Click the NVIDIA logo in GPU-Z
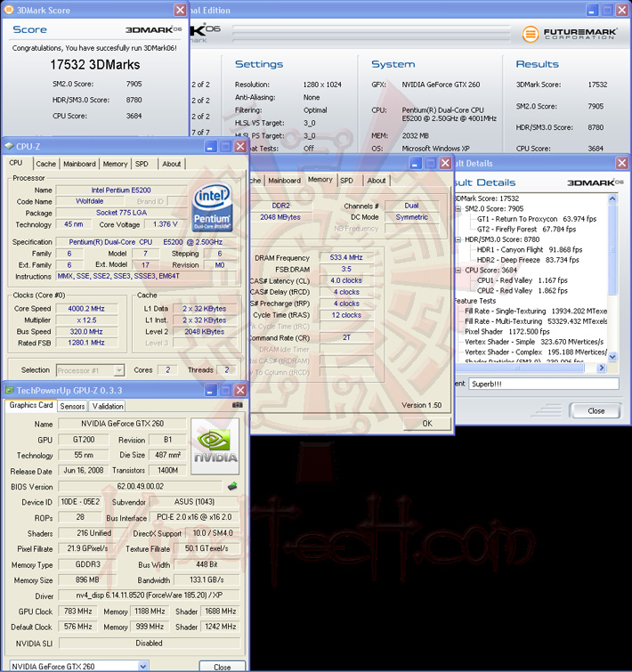The image size is (632, 672). (x=215, y=447)
